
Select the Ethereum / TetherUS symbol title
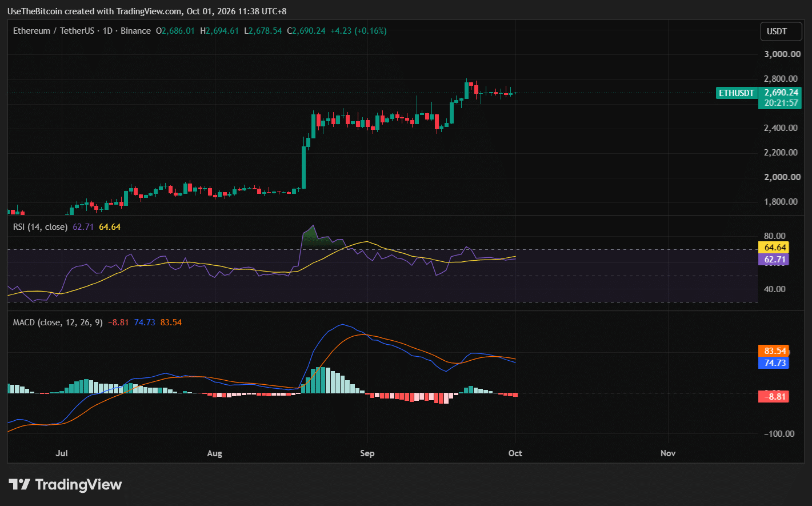click(x=54, y=31)
